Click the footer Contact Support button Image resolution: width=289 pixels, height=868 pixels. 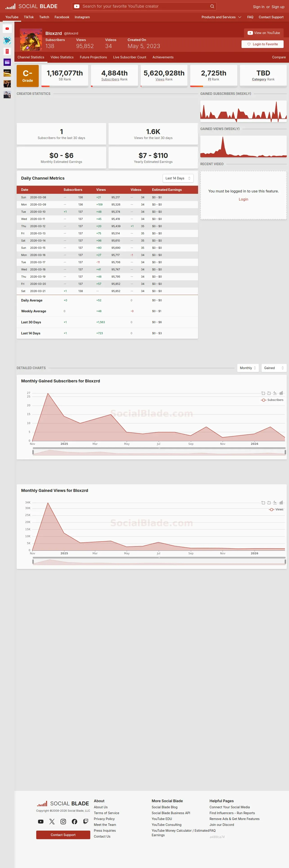[x=63, y=835]
